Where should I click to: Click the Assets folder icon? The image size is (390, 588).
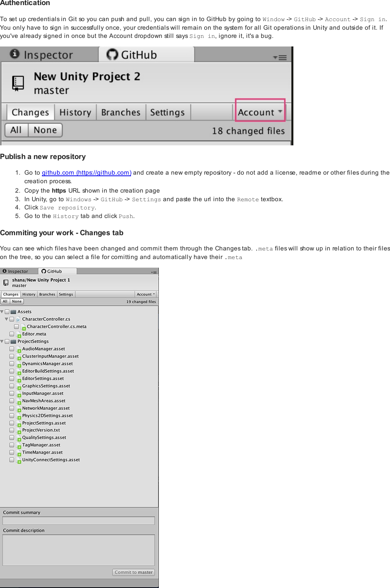click(13, 312)
